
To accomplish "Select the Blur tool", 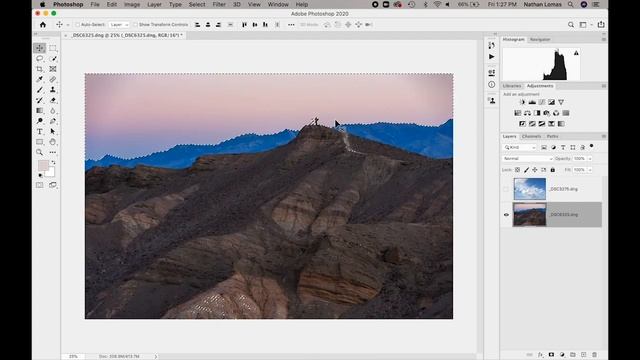I will [x=53, y=111].
